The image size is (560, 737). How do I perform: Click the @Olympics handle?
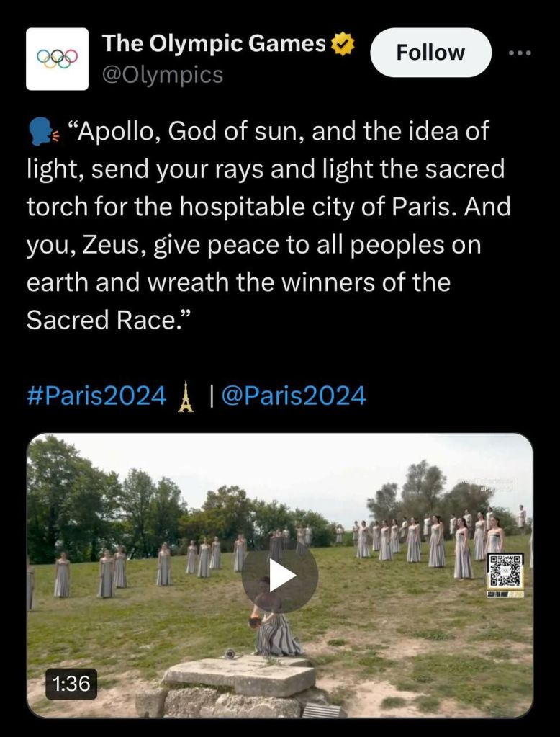click(163, 75)
